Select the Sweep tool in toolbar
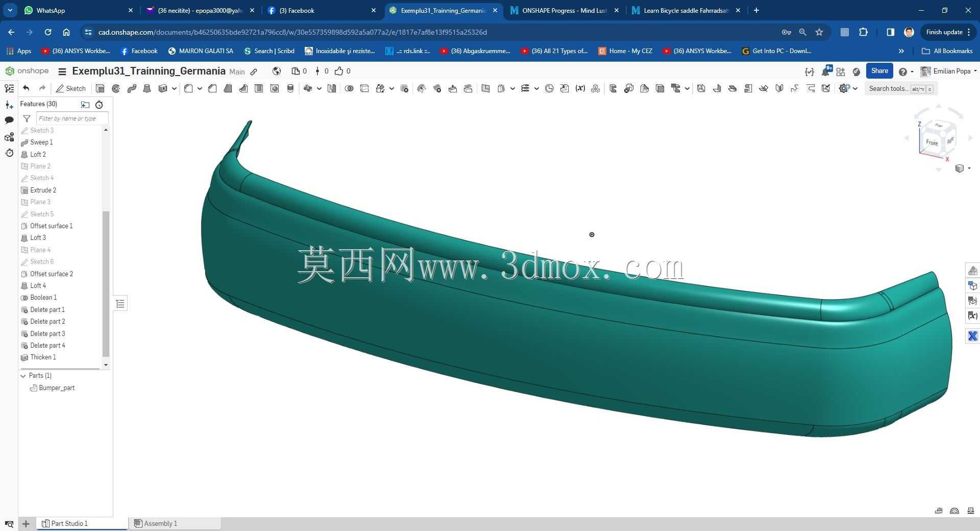 coord(132,88)
